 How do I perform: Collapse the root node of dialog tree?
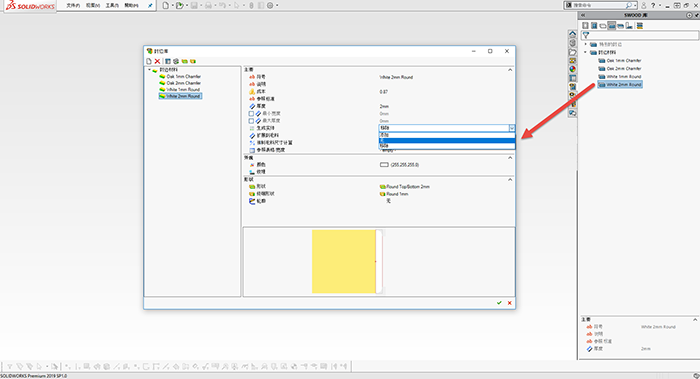point(150,70)
